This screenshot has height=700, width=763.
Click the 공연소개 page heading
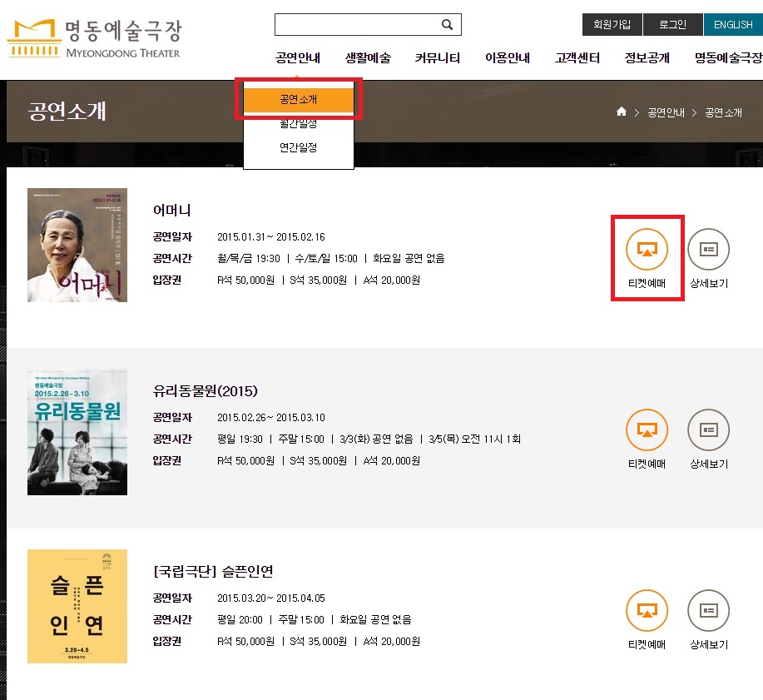[67, 111]
